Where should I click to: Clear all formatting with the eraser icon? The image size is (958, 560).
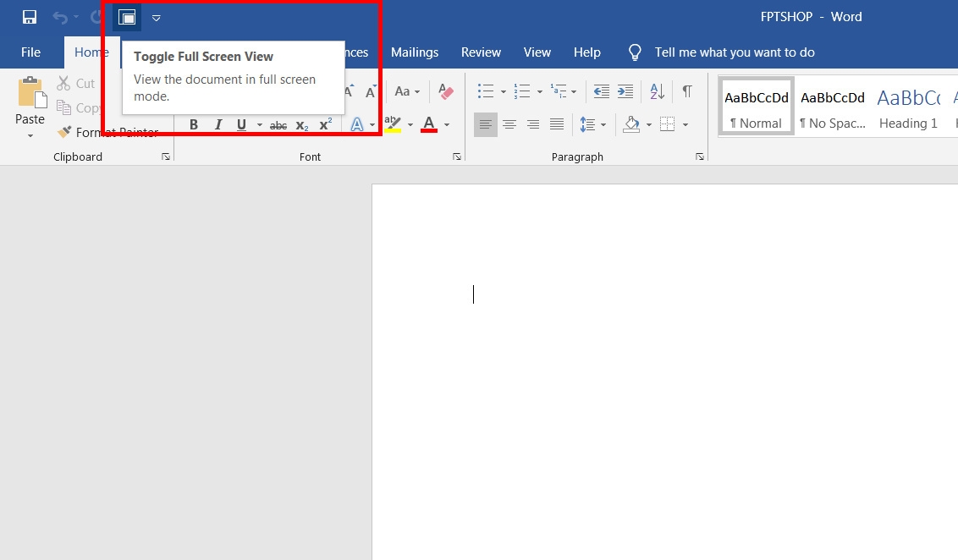(445, 91)
